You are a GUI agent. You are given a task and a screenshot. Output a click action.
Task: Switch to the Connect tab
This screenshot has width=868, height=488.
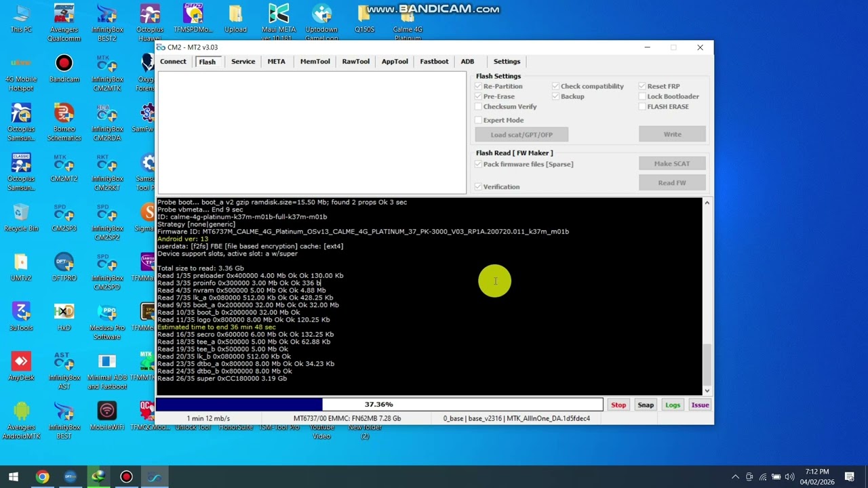coord(173,62)
